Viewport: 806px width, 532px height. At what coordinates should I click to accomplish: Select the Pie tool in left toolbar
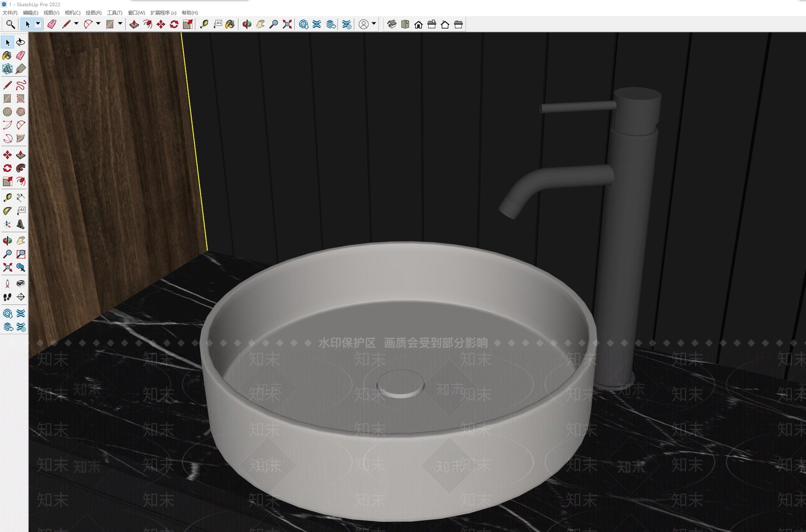coord(21,138)
